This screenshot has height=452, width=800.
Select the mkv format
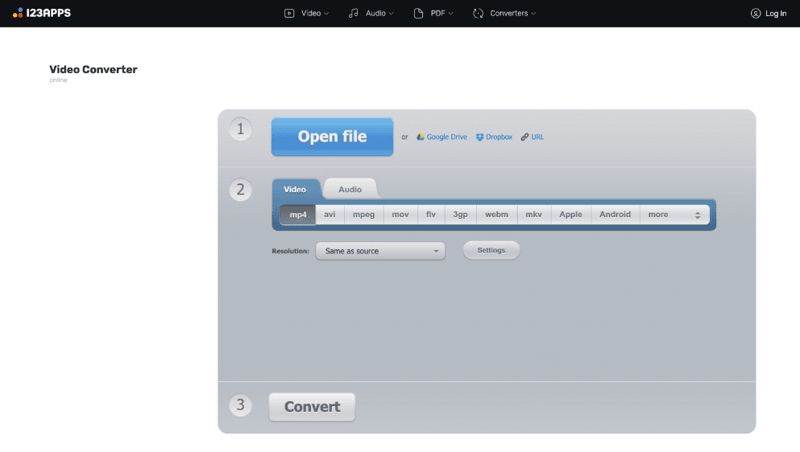click(x=534, y=215)
